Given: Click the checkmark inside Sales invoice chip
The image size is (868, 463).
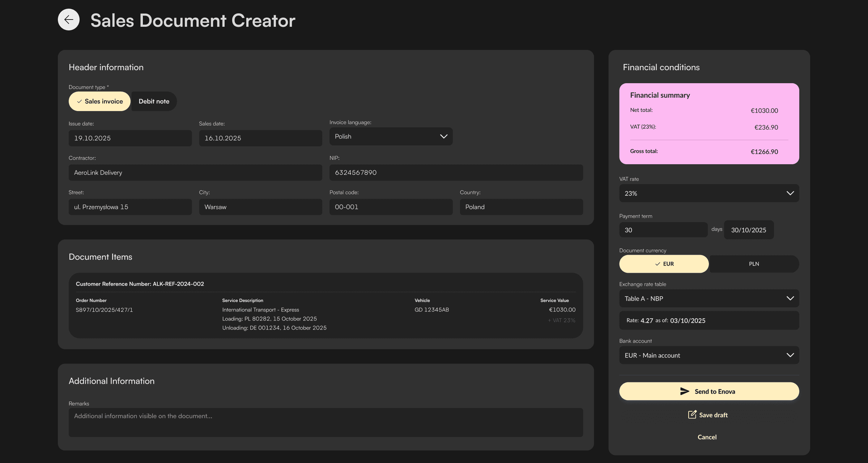Looking at the screenshot, I should (x=80, y=101).
